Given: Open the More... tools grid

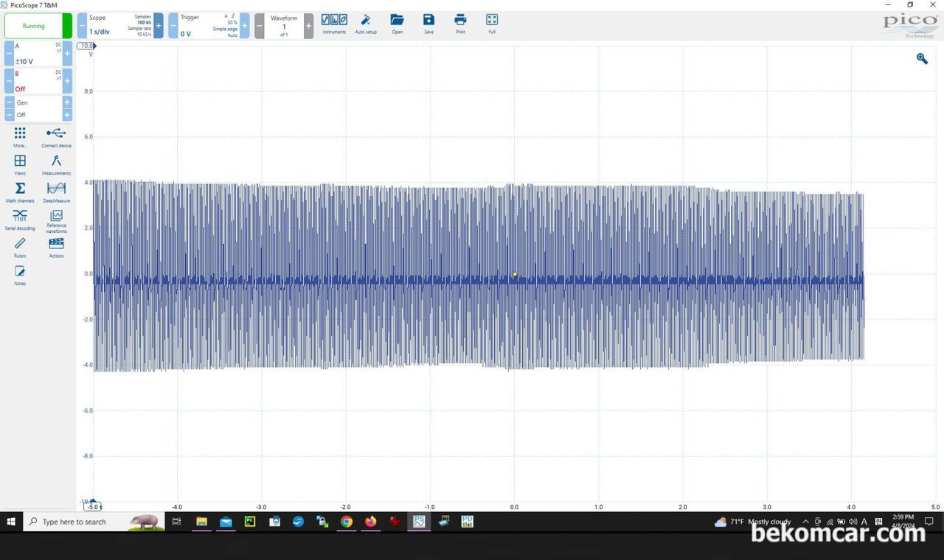Looking at the screenshot, I should 20,137.
